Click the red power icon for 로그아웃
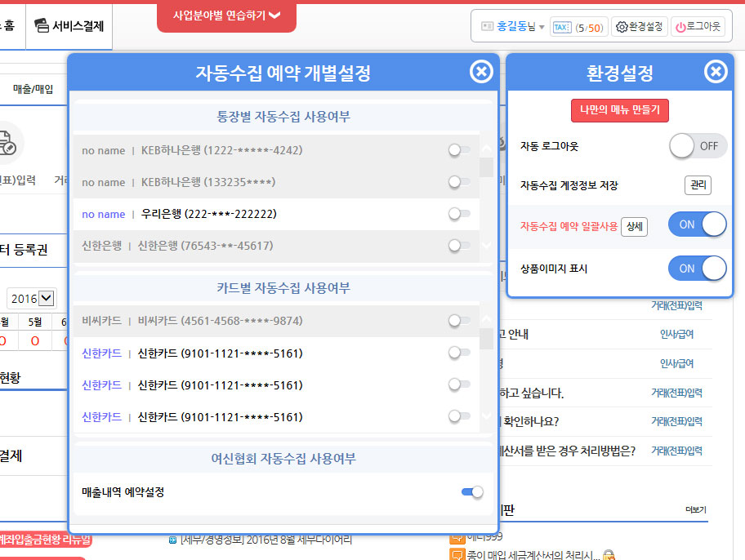 [x=680, y=28]
